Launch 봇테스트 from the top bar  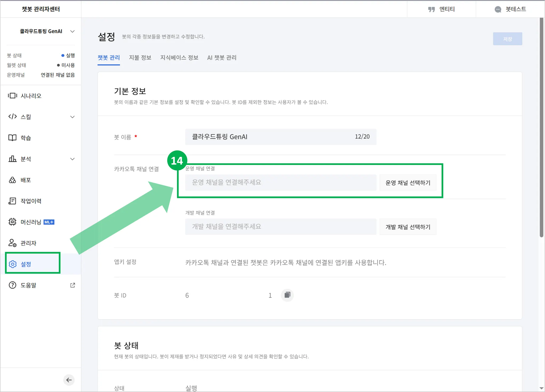coord(511,9)
